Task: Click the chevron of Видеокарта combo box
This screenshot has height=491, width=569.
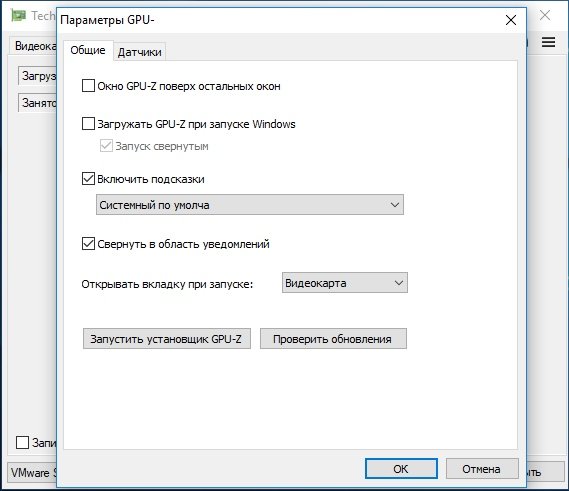Action: click(399, 283)
